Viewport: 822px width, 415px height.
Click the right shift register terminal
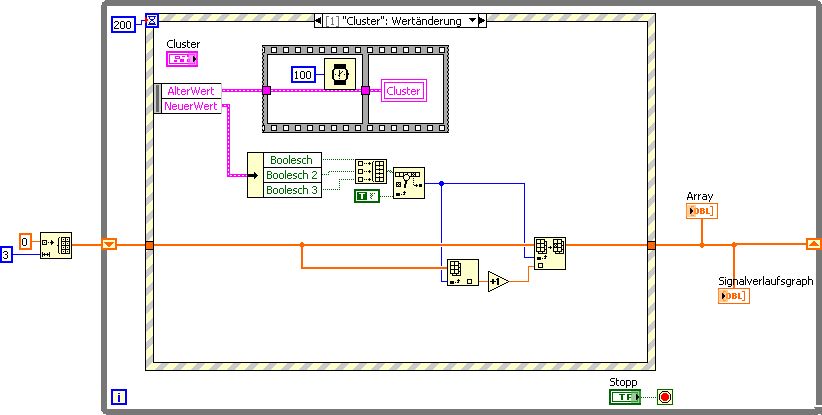814,244
